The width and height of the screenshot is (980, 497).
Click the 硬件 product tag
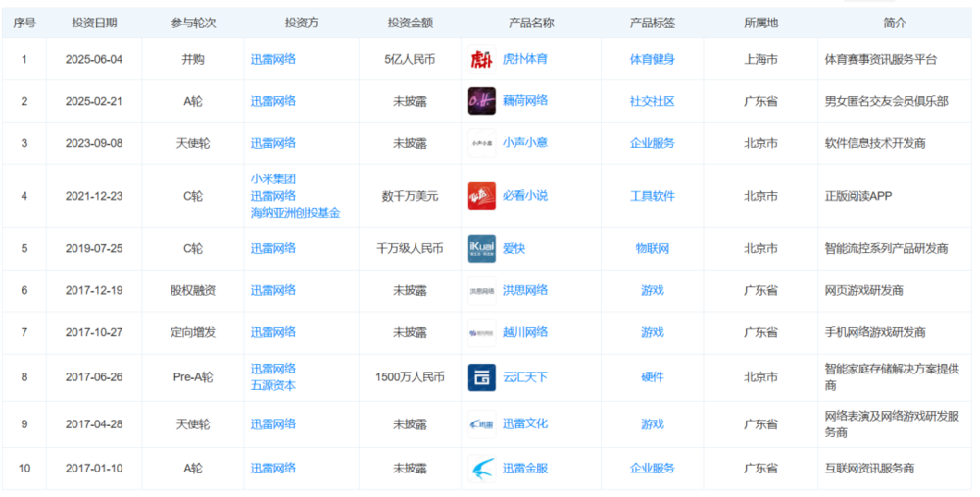coord(652,377)
